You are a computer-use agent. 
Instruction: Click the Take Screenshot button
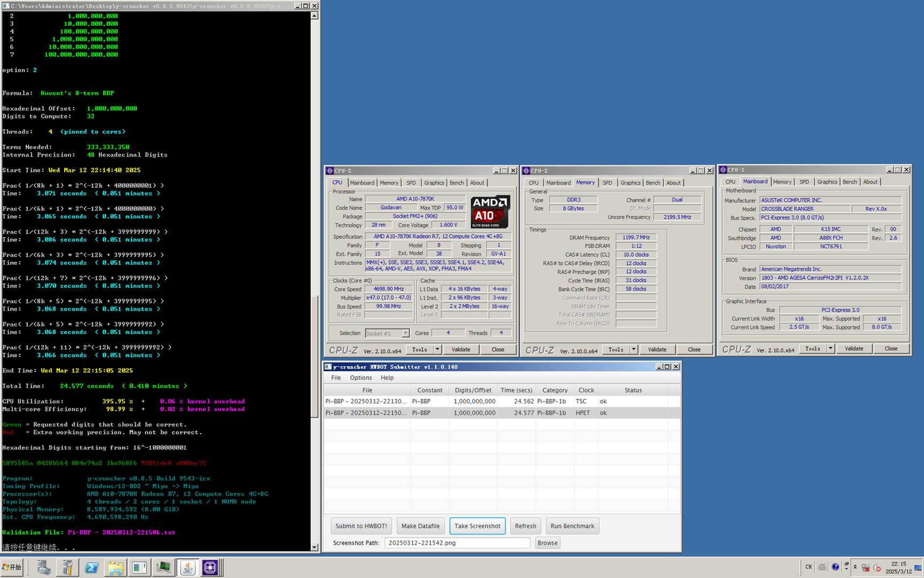pyautogui.click(x=478, y=526)
